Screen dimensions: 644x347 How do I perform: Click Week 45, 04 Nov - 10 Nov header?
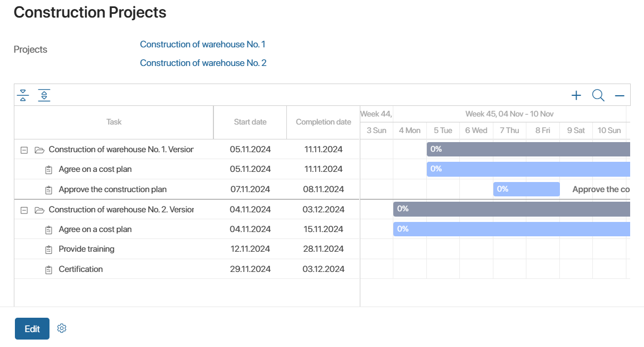[x=509, y=114]
